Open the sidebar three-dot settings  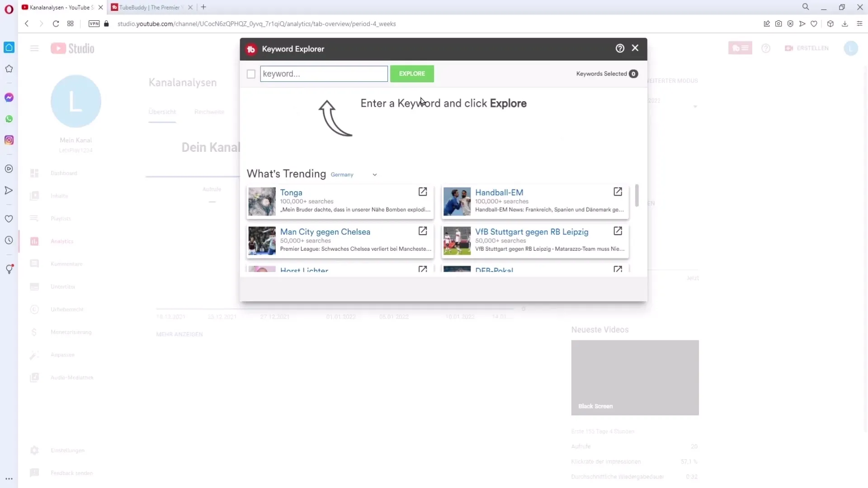[9, 479]
